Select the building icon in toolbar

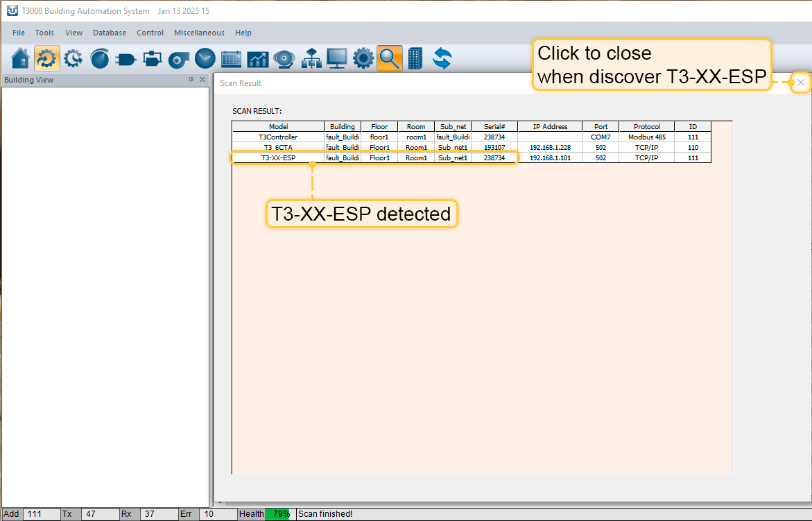(415, 59)
